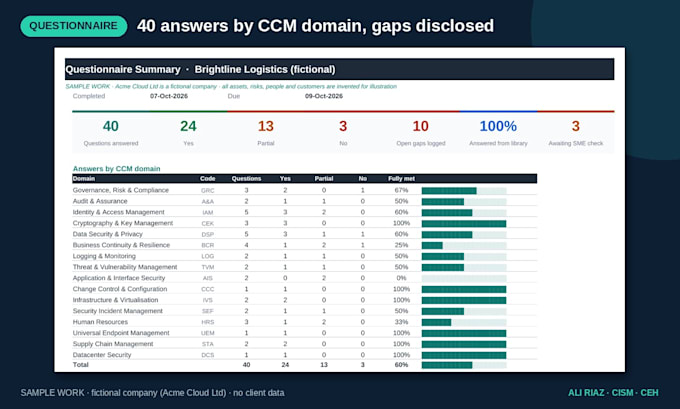Click the 67% fully met value
Image resolution: width=680 pixels, height=409 pixels.
click(401, 190)
